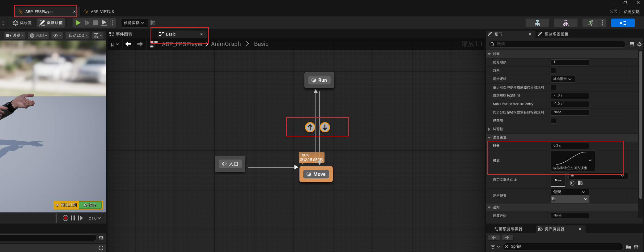Collapse the 混合设置 section
Image resolution: width=644 pixels, height=252 pixels.
click(489, 138)
